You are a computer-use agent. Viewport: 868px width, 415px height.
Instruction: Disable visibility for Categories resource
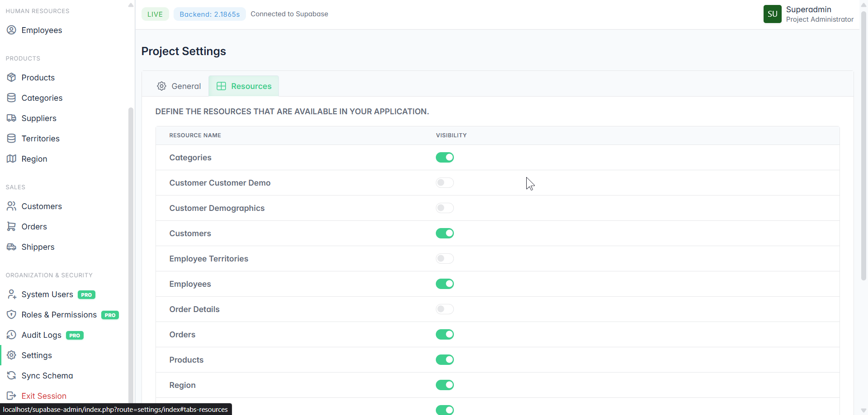pyautogui.click(x=444, y=157)
